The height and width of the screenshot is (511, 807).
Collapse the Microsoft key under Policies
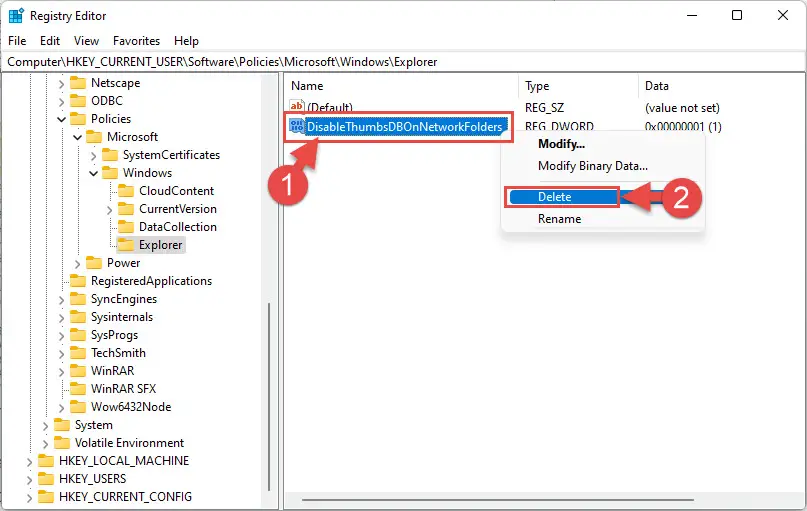(x=77, y=137)
